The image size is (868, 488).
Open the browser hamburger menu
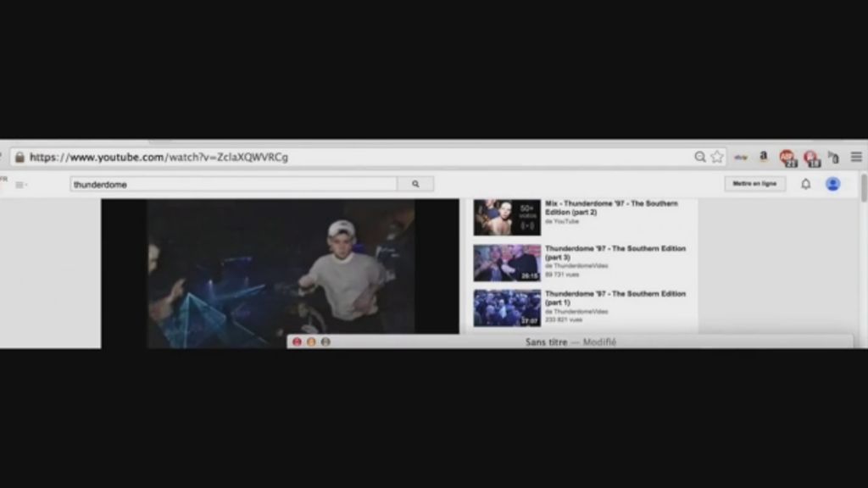pyautogui.click(x=856, y=157)
